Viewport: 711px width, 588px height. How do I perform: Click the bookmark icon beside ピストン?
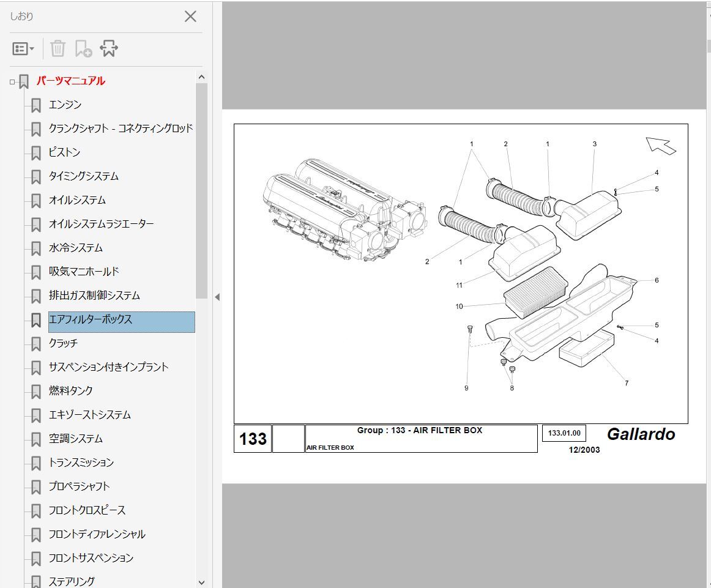click(36, 153)
